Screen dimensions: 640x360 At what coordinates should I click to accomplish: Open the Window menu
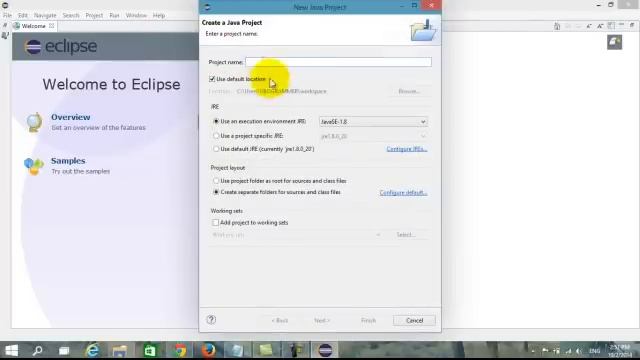point(136,15)
